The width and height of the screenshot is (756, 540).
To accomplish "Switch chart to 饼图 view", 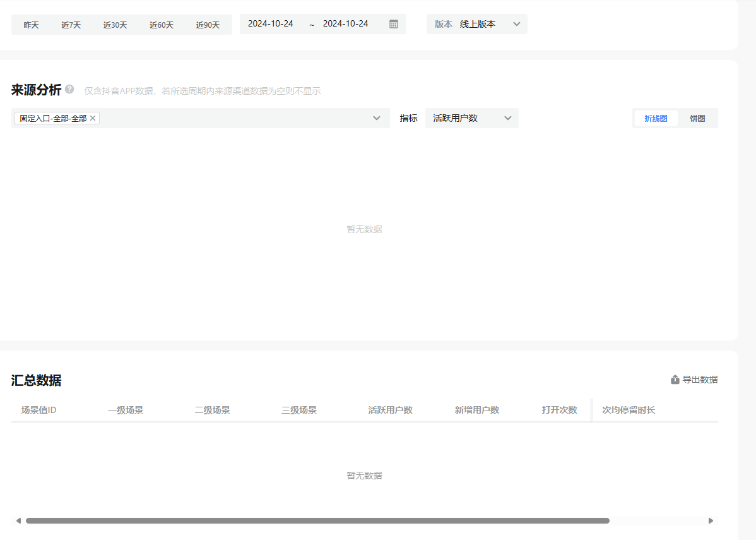I will [697, 118].
